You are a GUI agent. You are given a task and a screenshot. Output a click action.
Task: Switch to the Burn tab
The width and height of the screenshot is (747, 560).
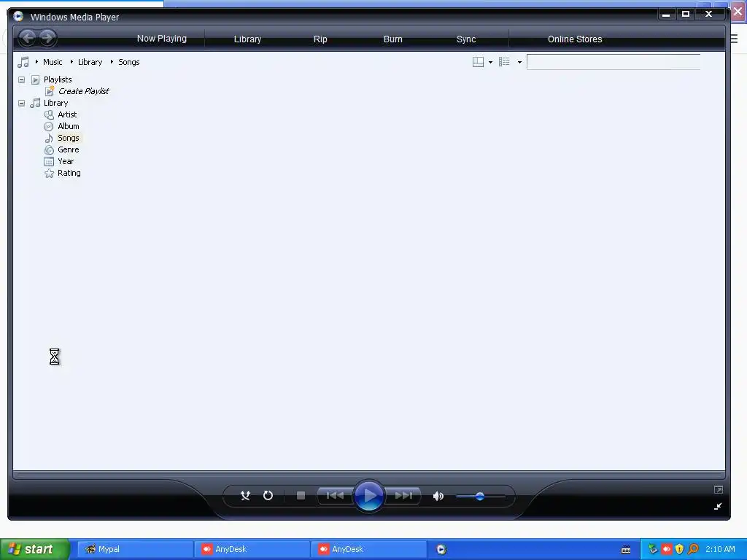(x=393, y=39)
